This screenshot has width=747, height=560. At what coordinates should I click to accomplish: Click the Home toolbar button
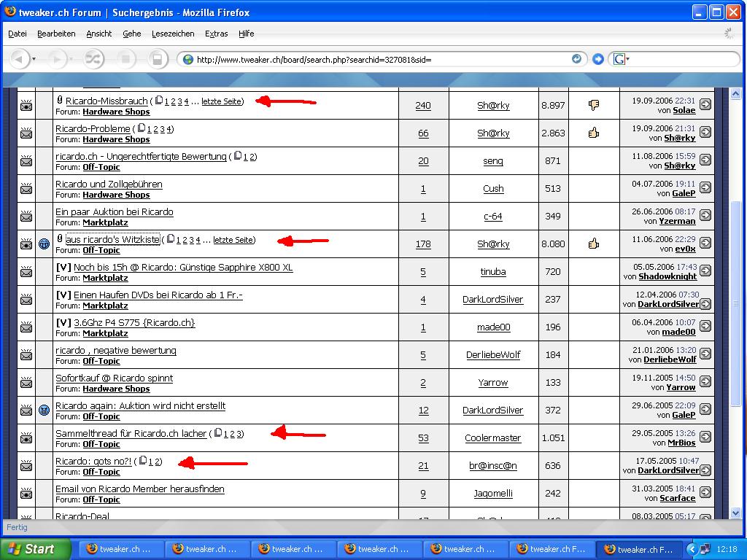pos(155,59)
